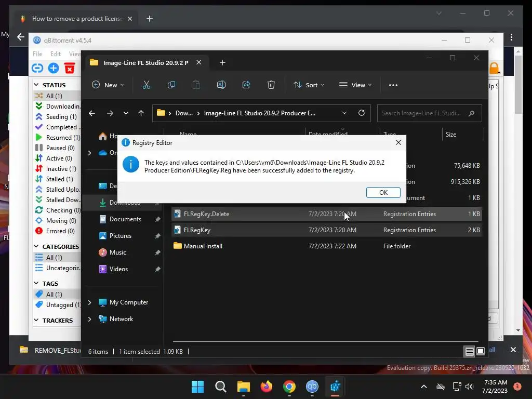The image size is (532, 399).
Task: Close the Registry Editor dialog
Action: 398,142
